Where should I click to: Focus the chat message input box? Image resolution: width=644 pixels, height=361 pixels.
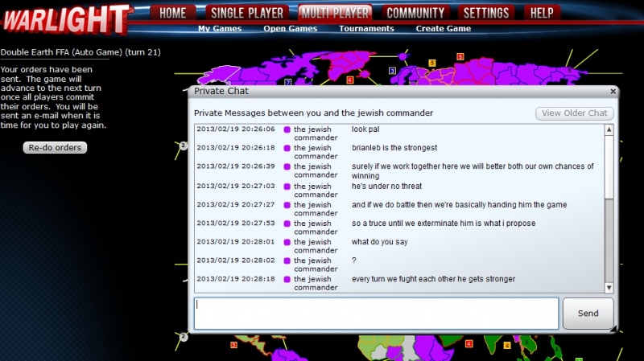[376, 313]
